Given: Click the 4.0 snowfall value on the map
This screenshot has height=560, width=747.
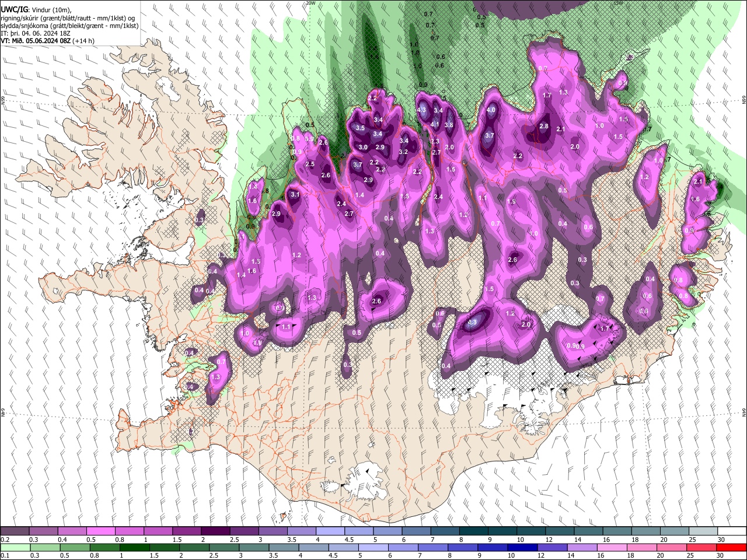Looking at the screenshot, I should coord(491,110).
